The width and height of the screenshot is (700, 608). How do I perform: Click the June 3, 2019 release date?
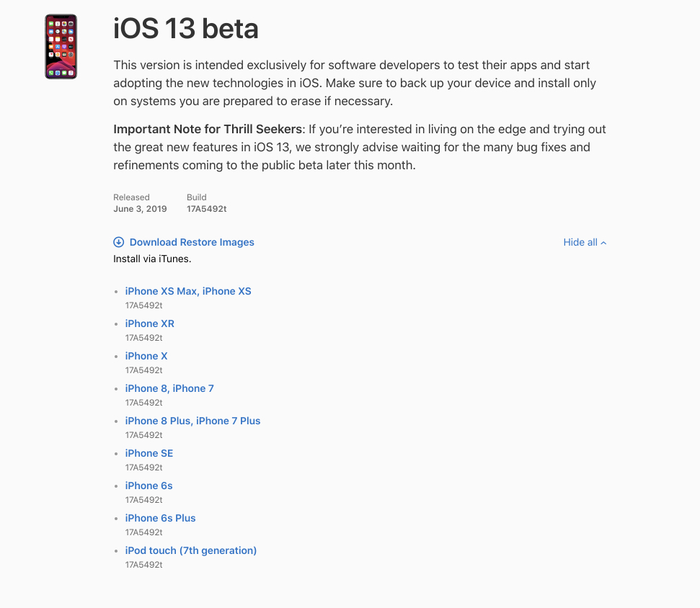(x=140, y=209)
